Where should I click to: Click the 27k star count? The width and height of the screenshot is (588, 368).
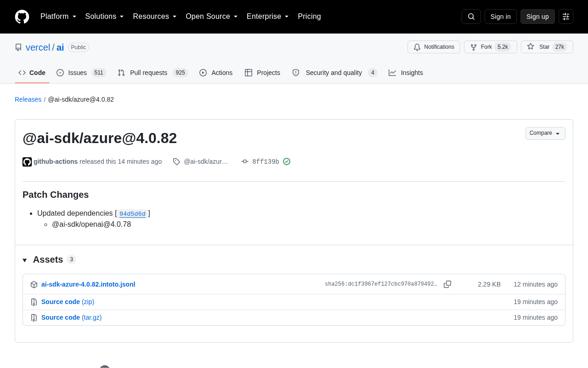pos(560,47)
